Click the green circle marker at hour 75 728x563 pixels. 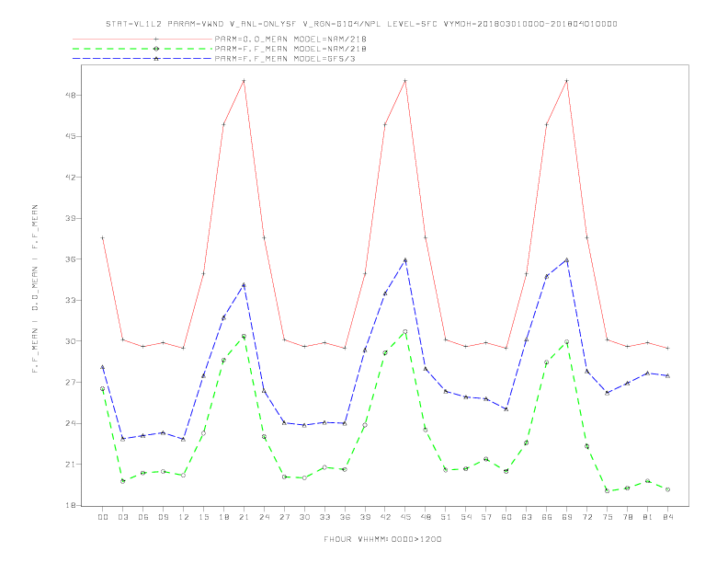point(608,490)
